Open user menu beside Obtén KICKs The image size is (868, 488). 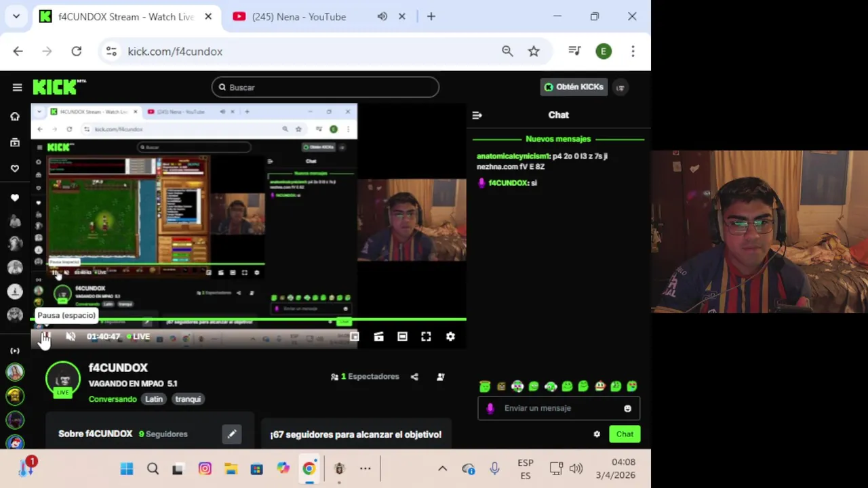620,87
